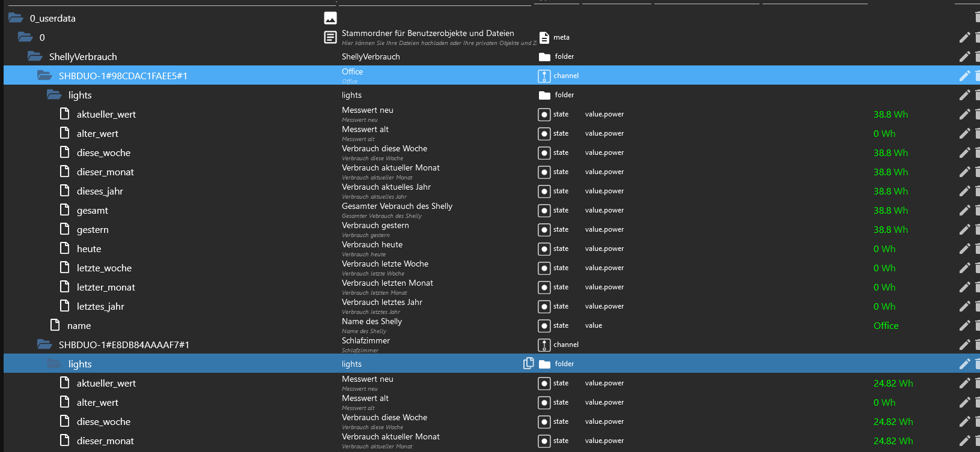
Task: Collapse the 0_userdata folder
Action: 16,18
